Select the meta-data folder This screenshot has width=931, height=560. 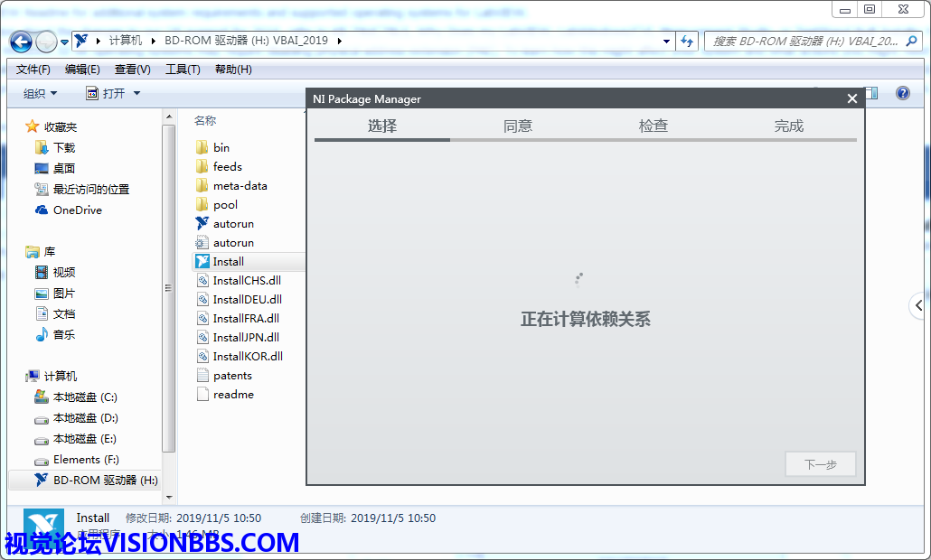[x=231, y=186]
